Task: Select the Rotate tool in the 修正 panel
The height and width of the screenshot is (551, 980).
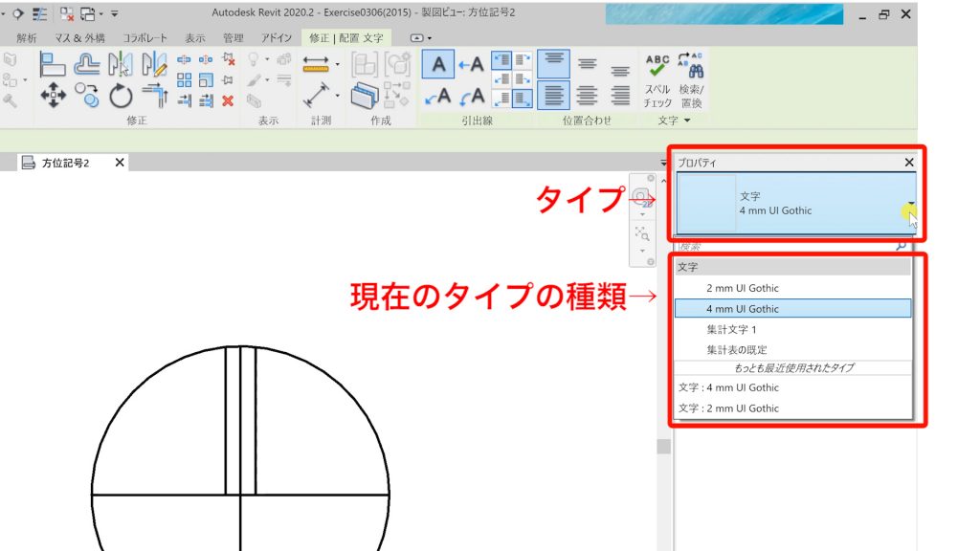Action: click(121, 94)
